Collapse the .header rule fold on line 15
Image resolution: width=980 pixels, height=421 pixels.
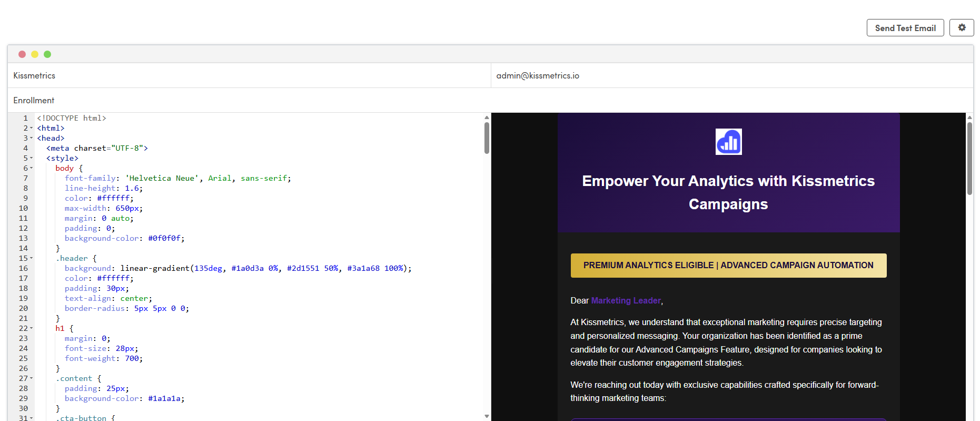coord(32,258)
